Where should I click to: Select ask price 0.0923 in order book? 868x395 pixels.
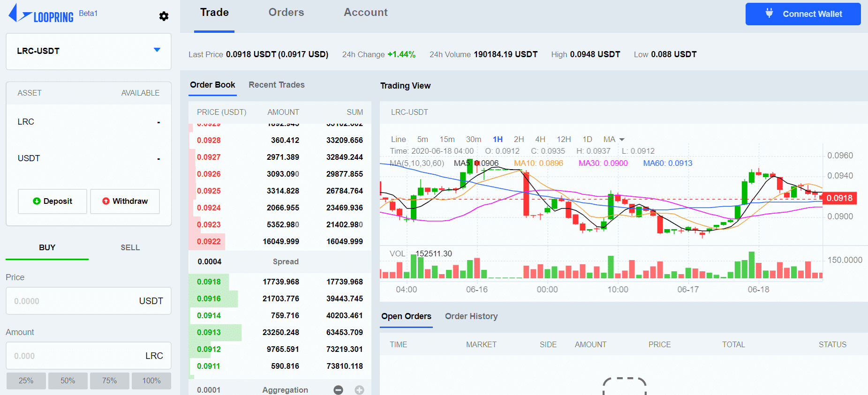tap(209, 224)
